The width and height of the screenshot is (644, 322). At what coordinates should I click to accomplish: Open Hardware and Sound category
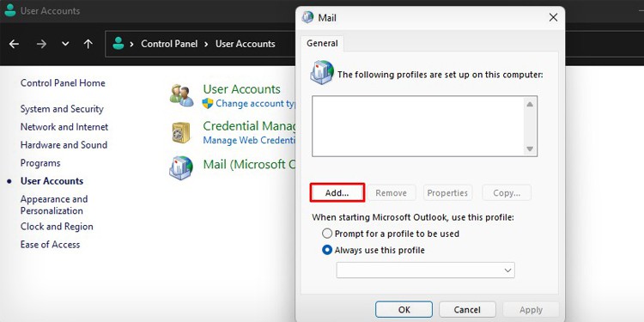pos(64,145)
